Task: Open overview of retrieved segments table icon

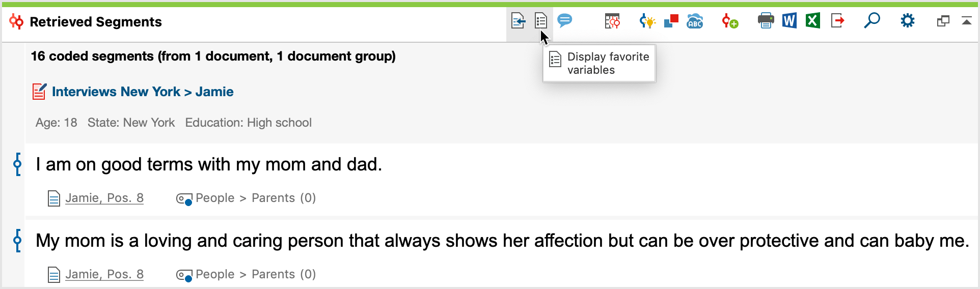Action: coord(612,21)
